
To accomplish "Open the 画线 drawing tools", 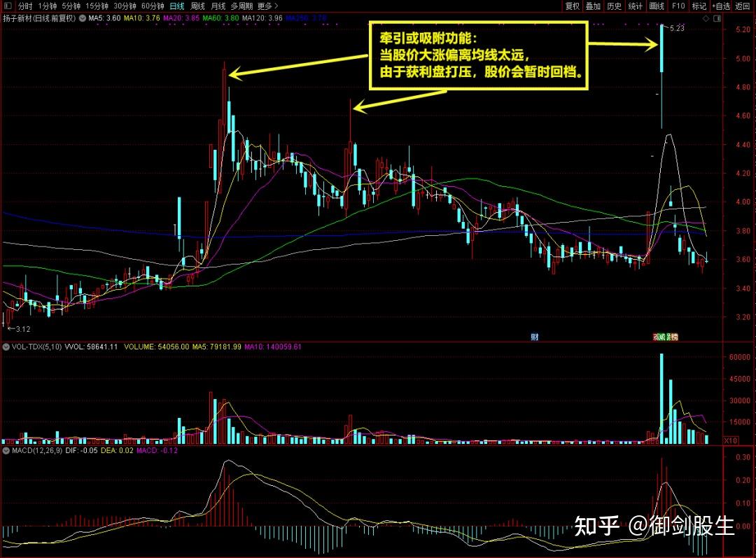I will pyautogui.click(x=656, y=6).
